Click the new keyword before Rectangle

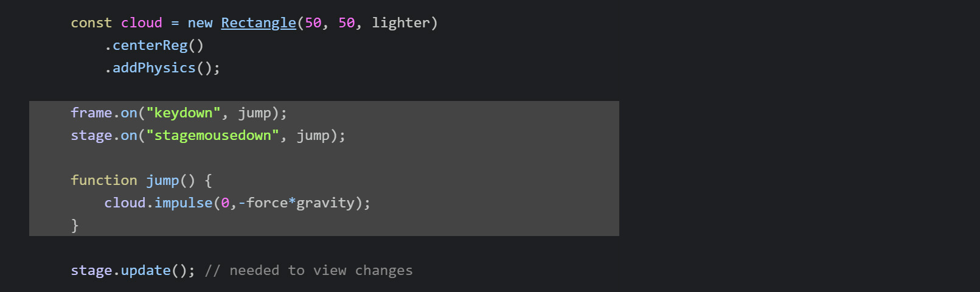point(200,23)
